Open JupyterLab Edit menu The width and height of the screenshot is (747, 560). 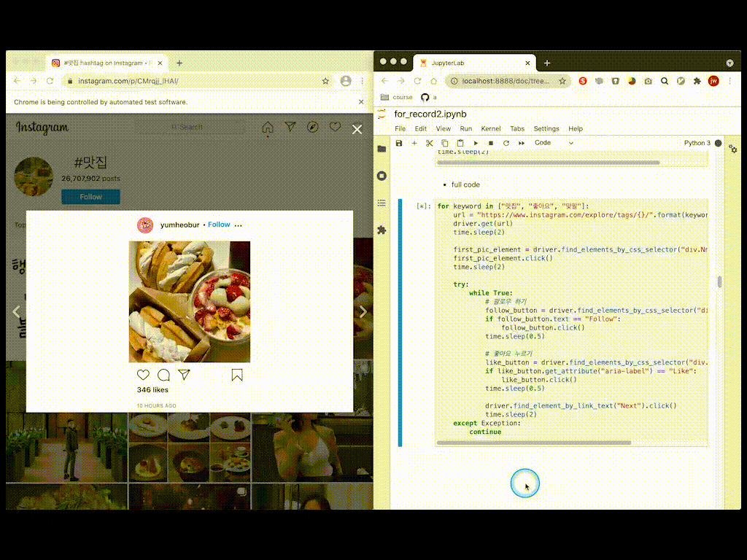(421, 128)
